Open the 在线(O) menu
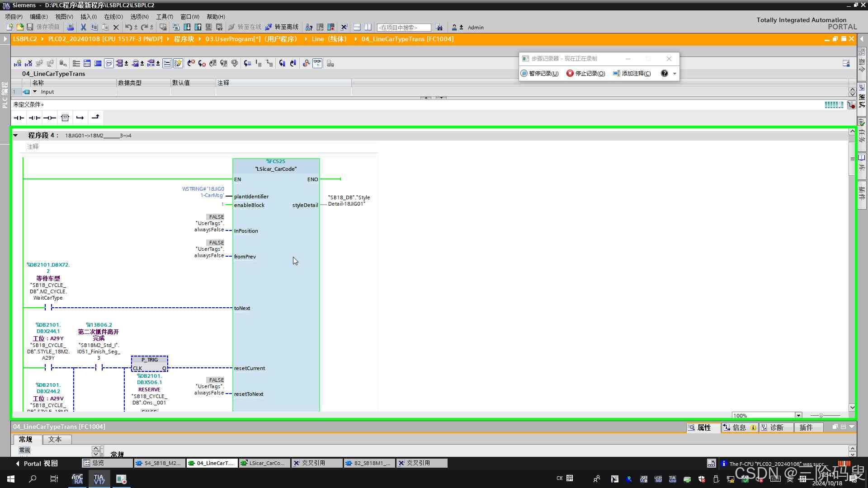The image size is (868, 488). click(x=113, y=17)
